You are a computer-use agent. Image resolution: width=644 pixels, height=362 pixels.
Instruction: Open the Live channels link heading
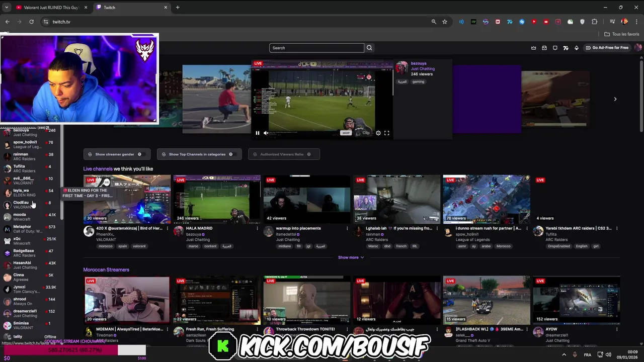98,169
